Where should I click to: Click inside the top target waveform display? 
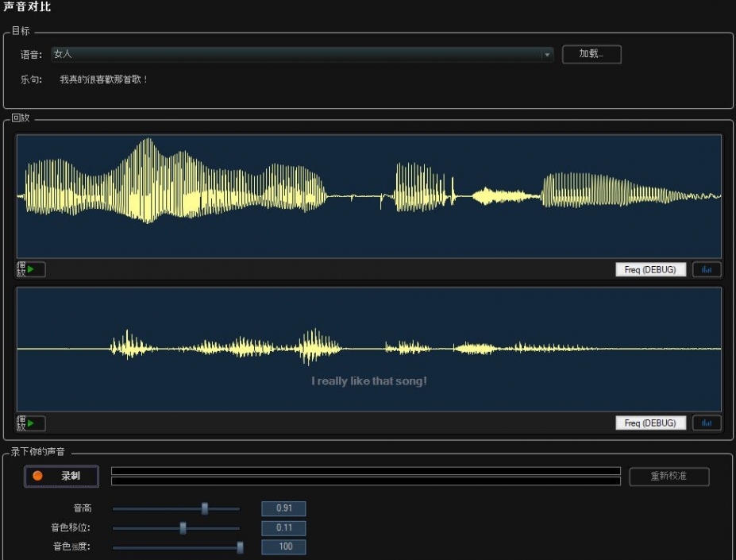point(368,195)
